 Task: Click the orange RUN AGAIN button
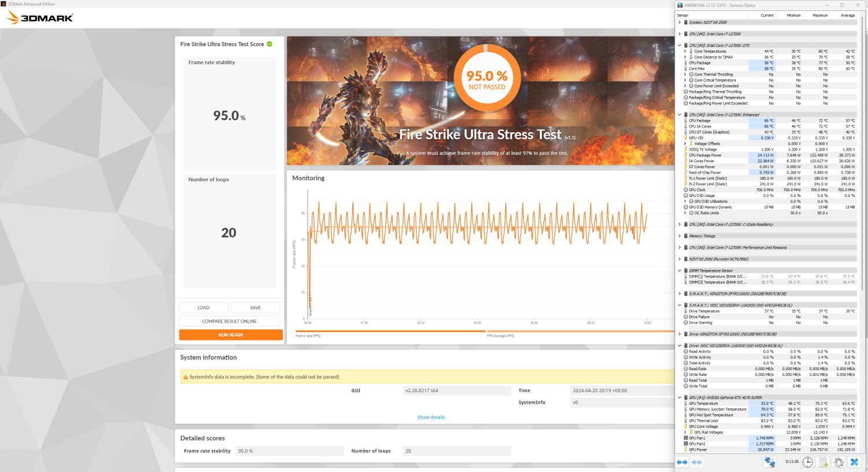tap(231, 335)
